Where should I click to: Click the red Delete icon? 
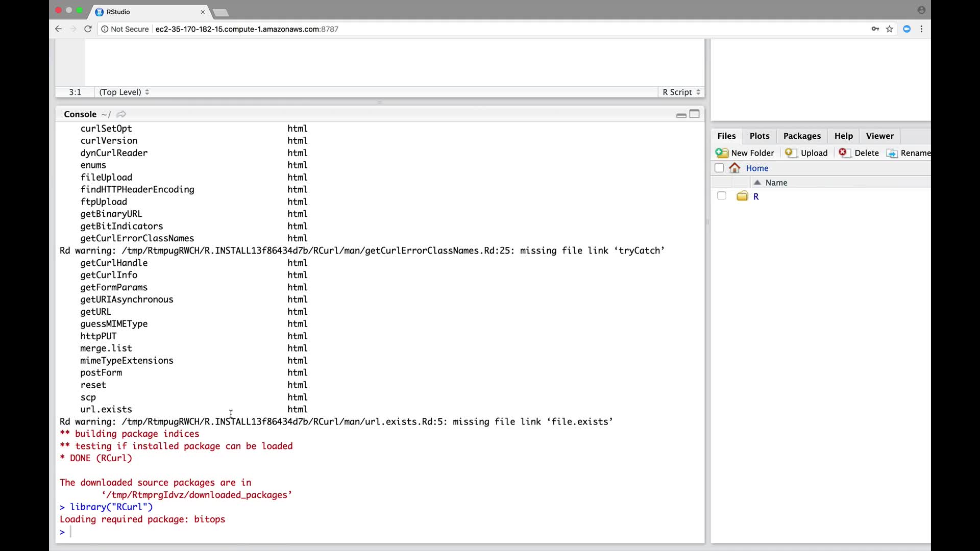coord(843,153)
